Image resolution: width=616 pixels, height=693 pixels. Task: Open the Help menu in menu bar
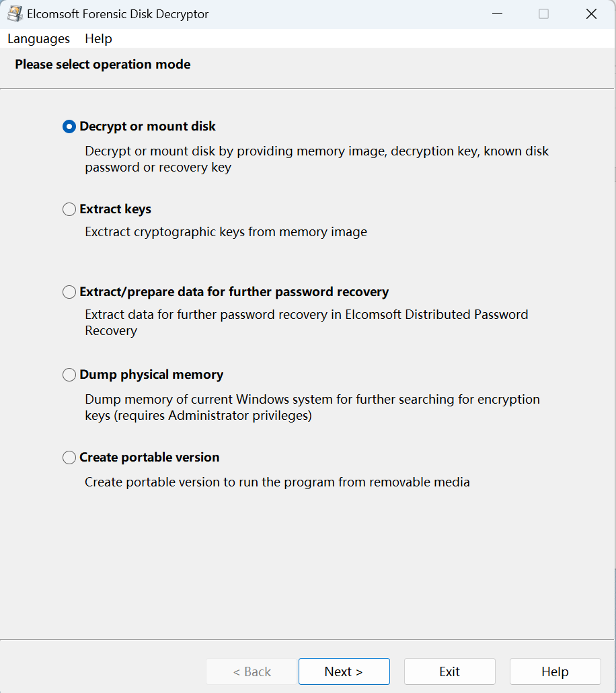(x=98, y=38)
